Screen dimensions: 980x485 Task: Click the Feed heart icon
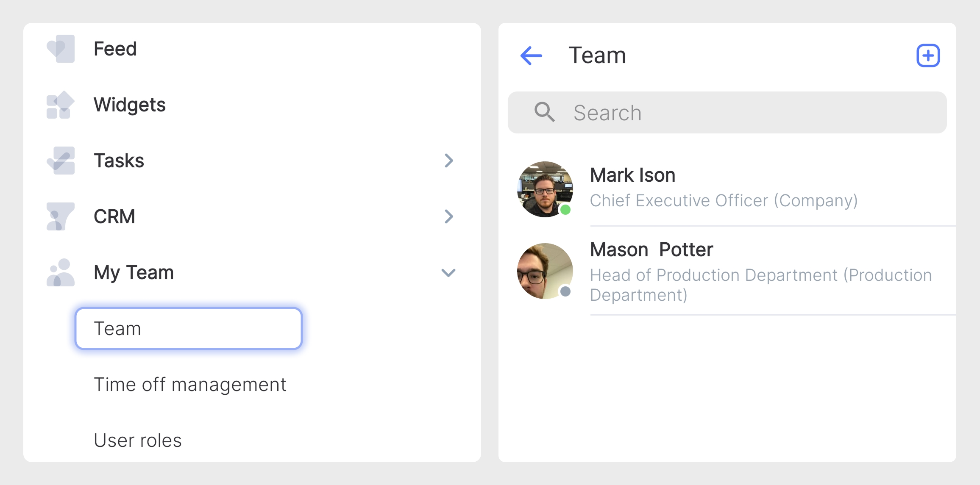point(61,49)
